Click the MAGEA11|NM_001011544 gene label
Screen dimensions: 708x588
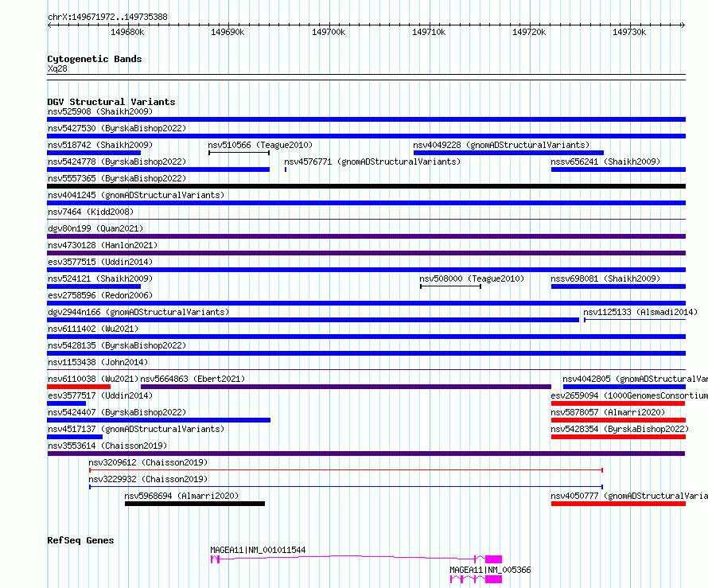point(258,550)
